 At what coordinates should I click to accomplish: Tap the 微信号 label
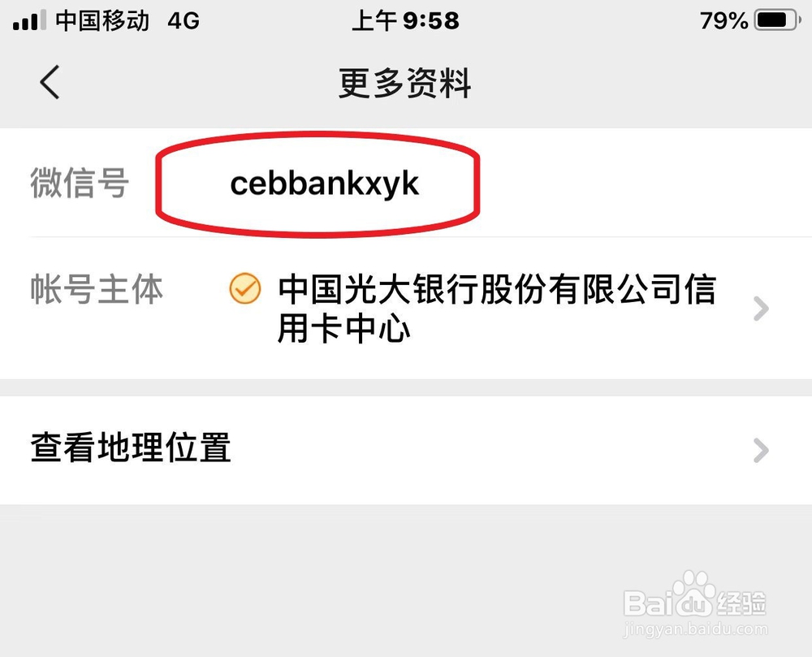click(80, 183)
